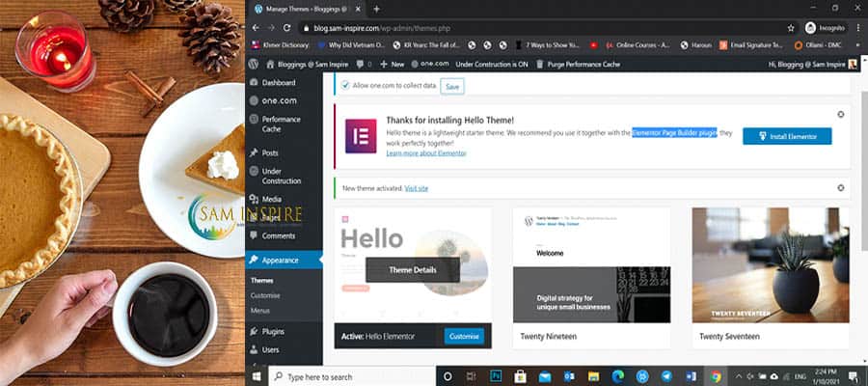Viewport: 868px width, 386px height.
Task: Open KR Years: The Fall of bookmark
Action: [425, 45]
